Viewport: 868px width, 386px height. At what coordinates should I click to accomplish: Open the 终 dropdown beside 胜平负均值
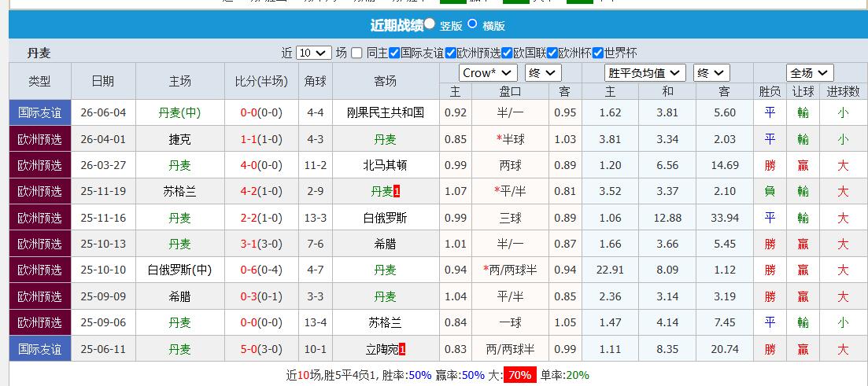[x=711, y=73]
